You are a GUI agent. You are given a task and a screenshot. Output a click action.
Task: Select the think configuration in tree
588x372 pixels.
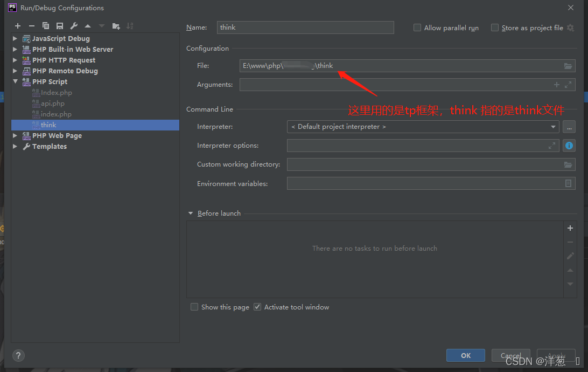(95, 125)
